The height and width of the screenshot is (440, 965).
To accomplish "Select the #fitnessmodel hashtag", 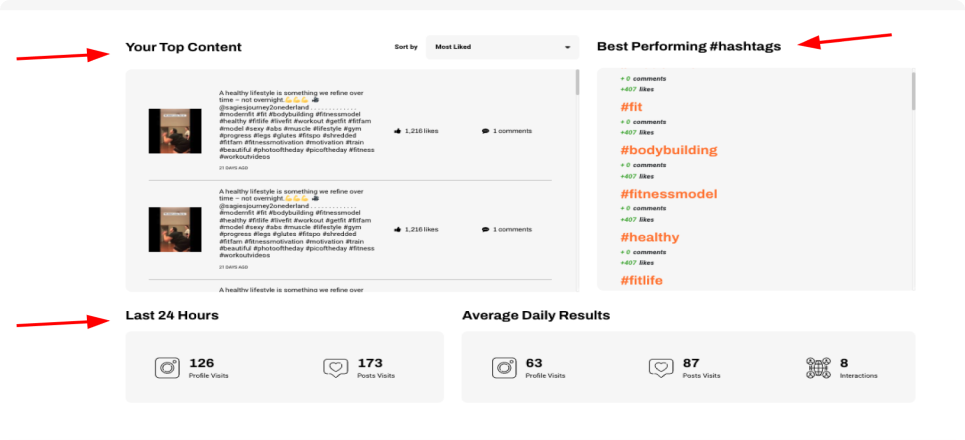I will (x=668, y=194).
